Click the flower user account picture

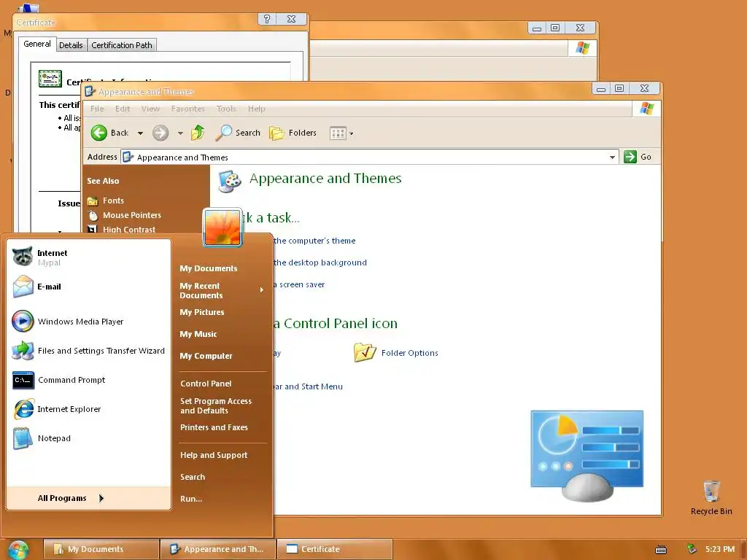point(222,227)
